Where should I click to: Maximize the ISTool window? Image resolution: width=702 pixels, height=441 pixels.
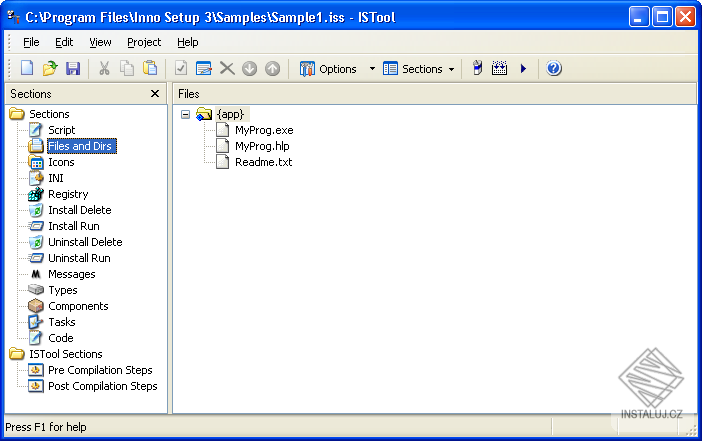(x=662, y=17)
